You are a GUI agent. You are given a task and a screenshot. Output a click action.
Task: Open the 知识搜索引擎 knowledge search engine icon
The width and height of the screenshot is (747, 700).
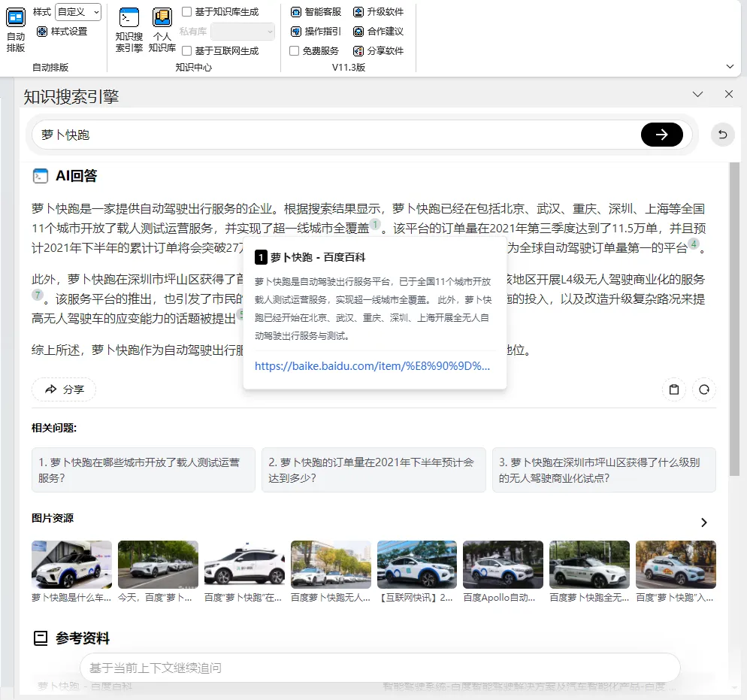[129, 18]
